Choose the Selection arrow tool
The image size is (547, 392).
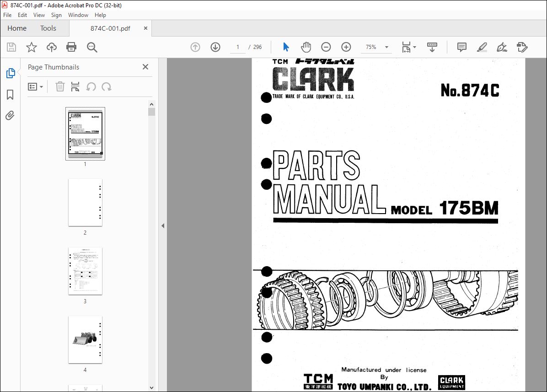[x=286, y=47]
